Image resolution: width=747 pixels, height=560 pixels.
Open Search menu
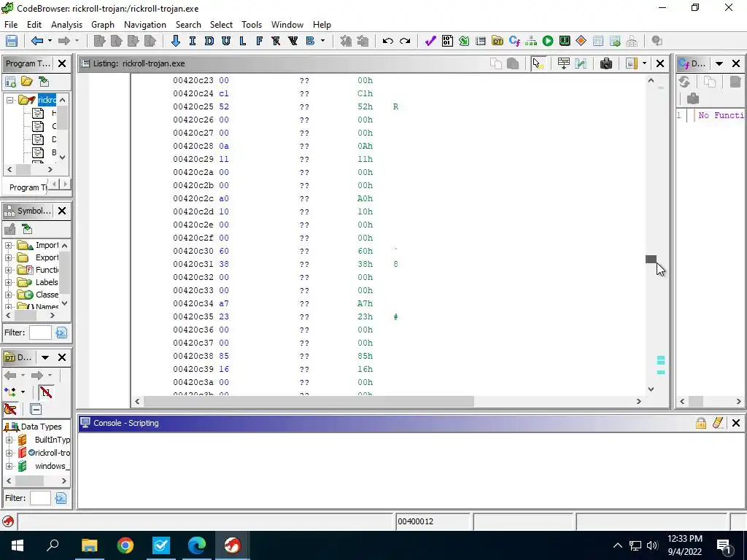pos(188,24)
